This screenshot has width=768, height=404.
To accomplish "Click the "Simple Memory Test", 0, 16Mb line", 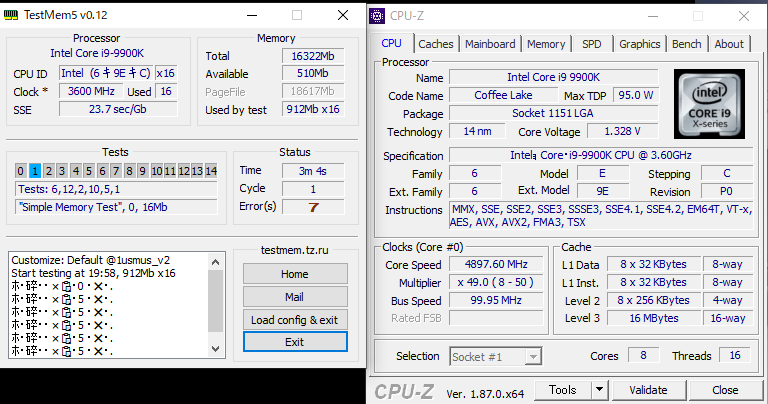I will pyautogui.click(x=116, y=207).
